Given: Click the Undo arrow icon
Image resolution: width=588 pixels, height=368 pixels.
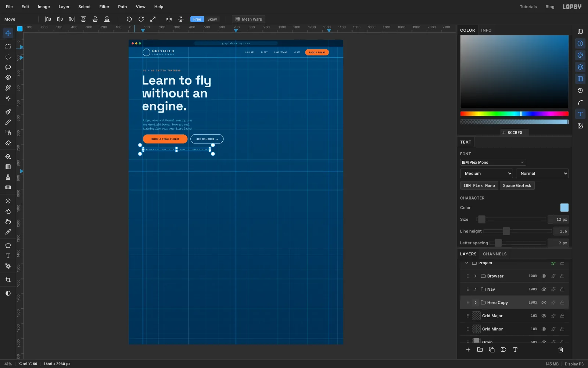Looking at the screenshot, I should (x=129, y=19).
